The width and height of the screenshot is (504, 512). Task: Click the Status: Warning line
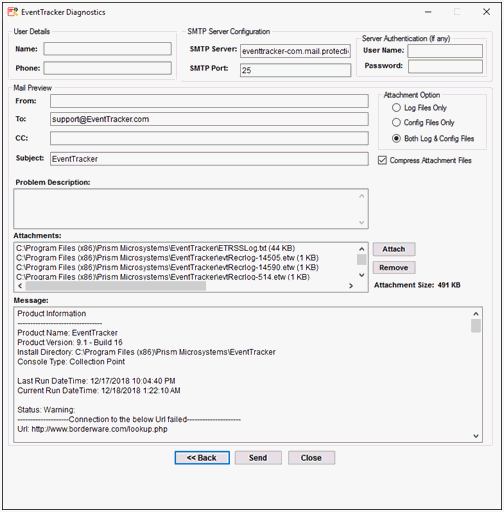[46, 410]
